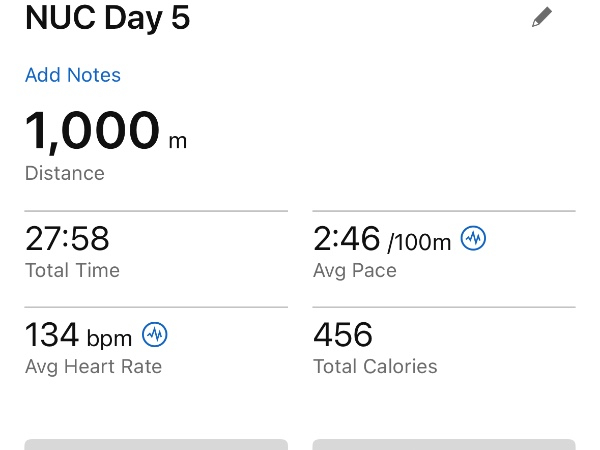This screenshot has width=600, height=450.
Task: Tap the pencil edit icon
Action: click(542, 17)
